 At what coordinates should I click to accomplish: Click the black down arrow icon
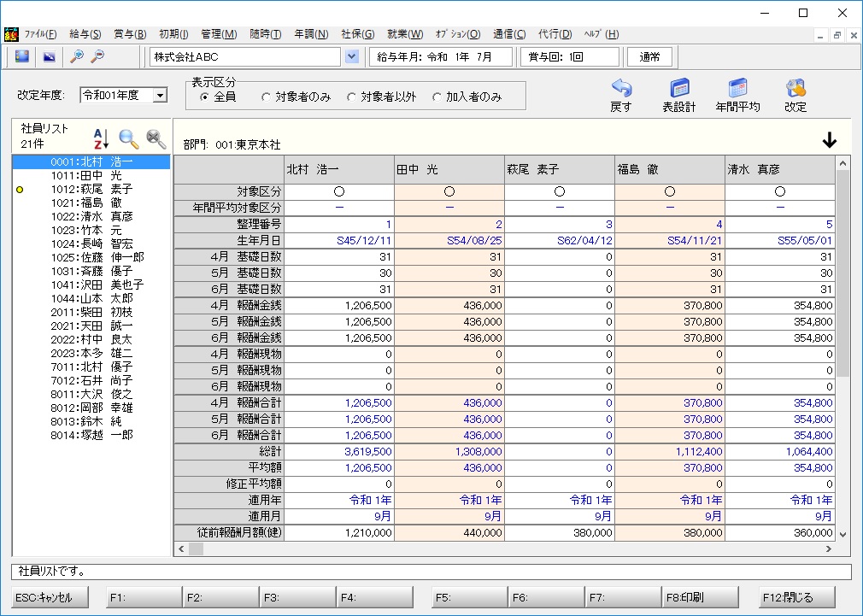(x=830, y=141)
